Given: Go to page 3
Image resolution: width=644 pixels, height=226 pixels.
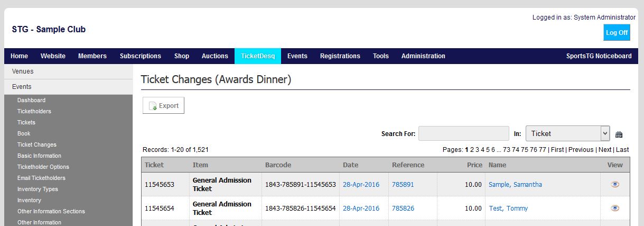Looking at the screenshot, I should (x=477, y=150).
